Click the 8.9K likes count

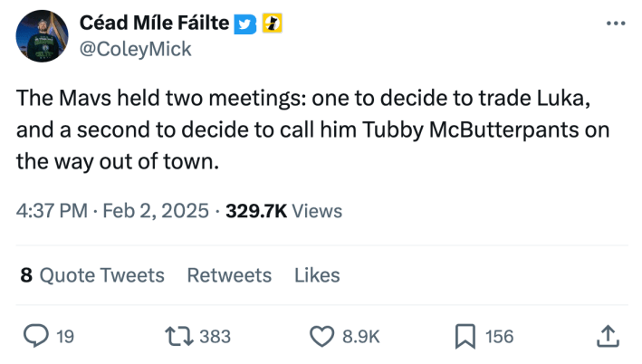tap(360, 337)
